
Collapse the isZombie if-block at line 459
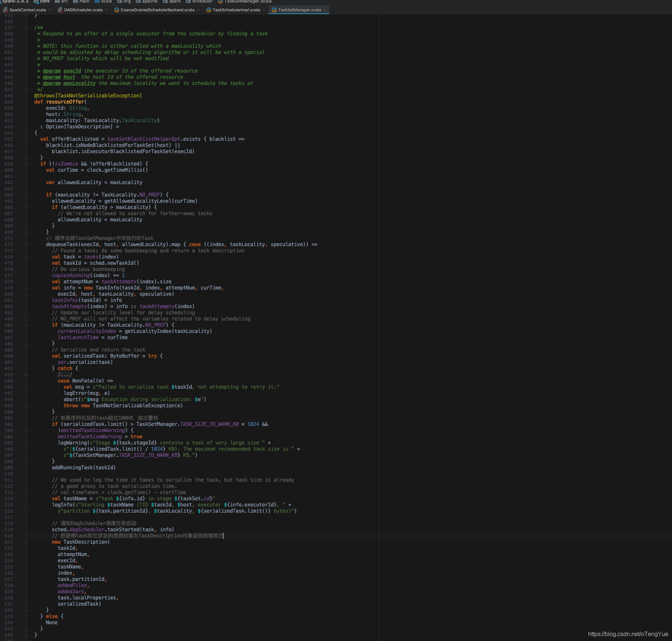pos(26,164)
